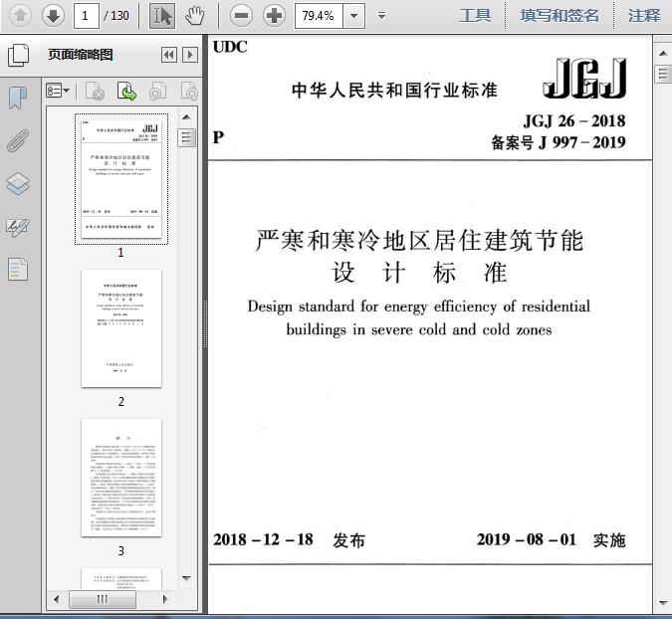
Task: Click the thumbnail panel horizontal scroll handle
Action: (103, 599)
